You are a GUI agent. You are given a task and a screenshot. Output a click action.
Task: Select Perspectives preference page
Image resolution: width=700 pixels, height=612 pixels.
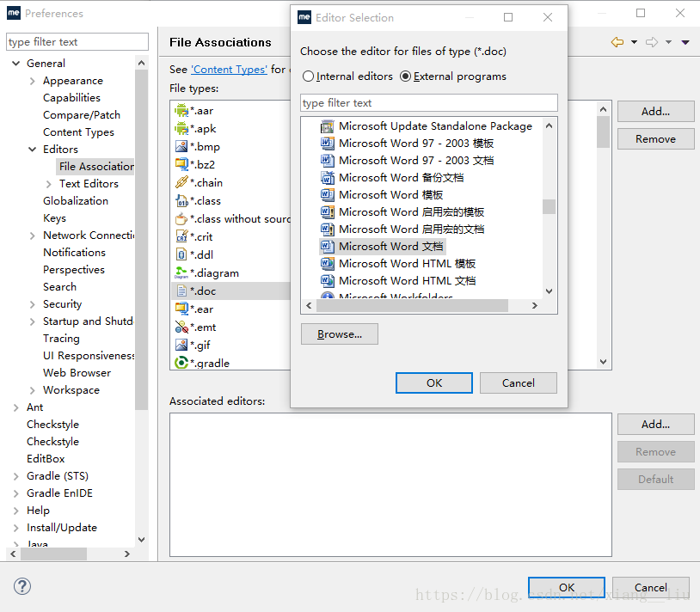pos(74,270)
